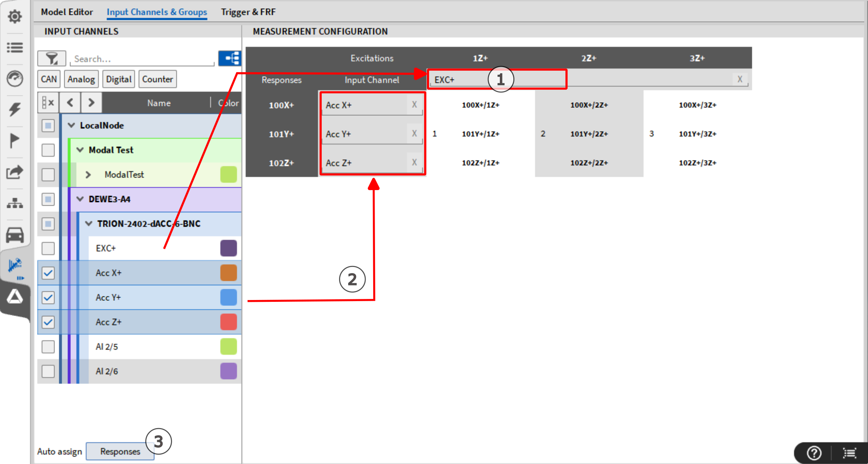Open the channel list sidebar icon
The height and width of the screenshot is (464, 868).
(15, 48)
